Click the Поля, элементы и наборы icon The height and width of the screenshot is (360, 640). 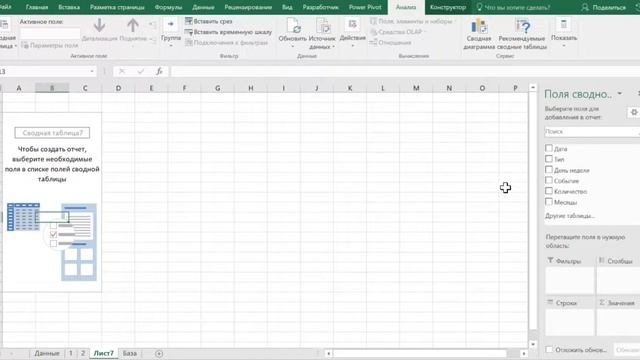click(373, 21)
